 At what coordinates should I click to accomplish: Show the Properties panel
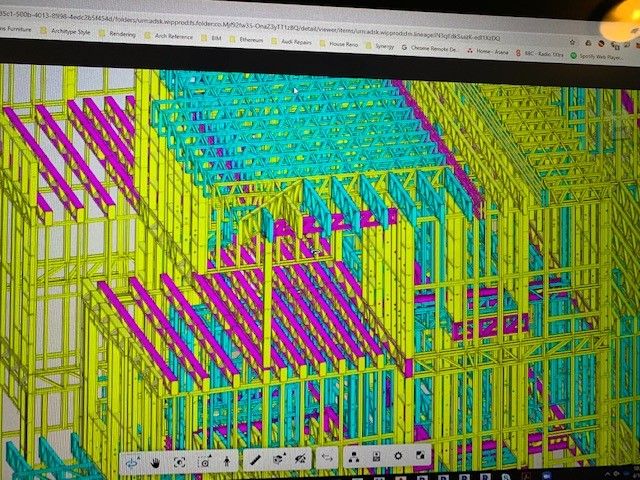[x=375, y=458]
